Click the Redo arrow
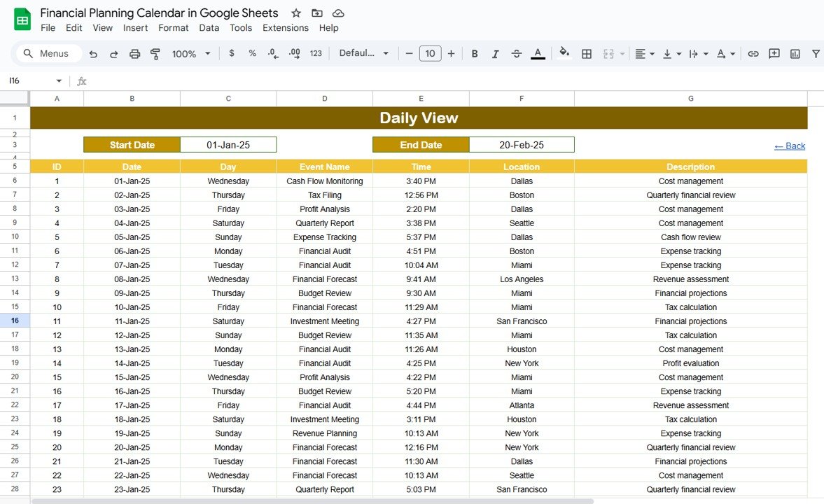 pyautogui.click(x=113, y=54)
